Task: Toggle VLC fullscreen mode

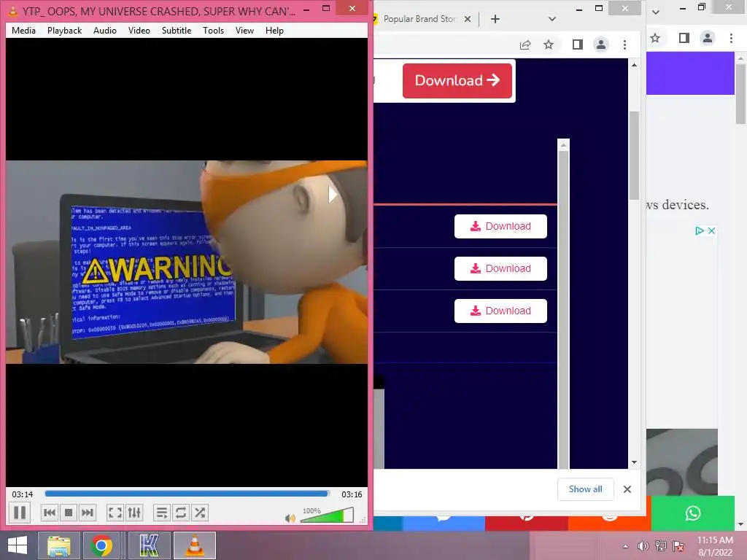Action: (x=115, y=513)
